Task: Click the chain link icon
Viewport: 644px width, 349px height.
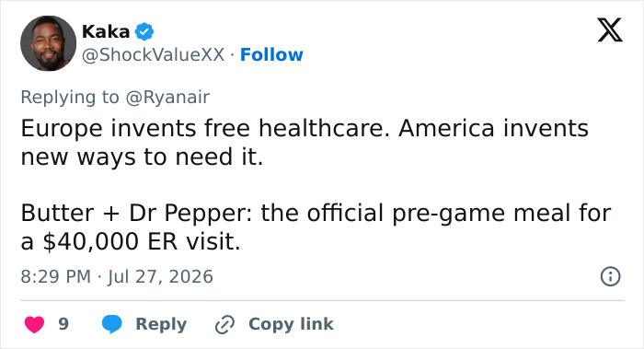Action: click(224, 324)
